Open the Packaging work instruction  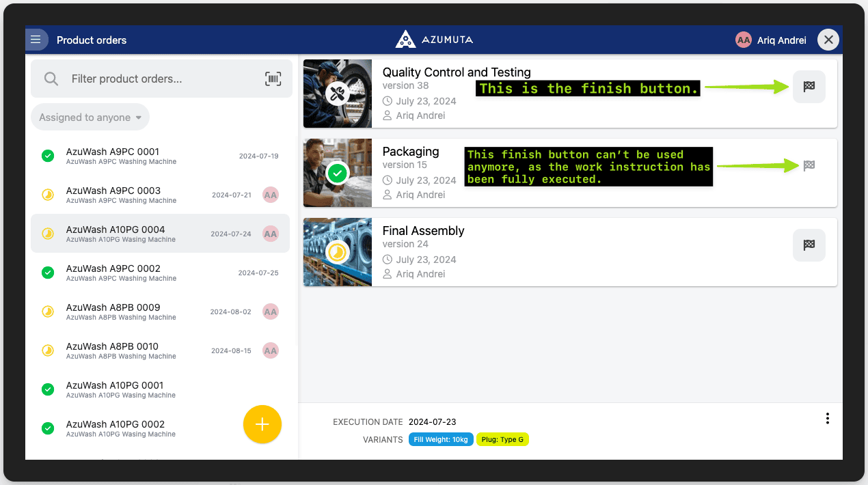411,152
